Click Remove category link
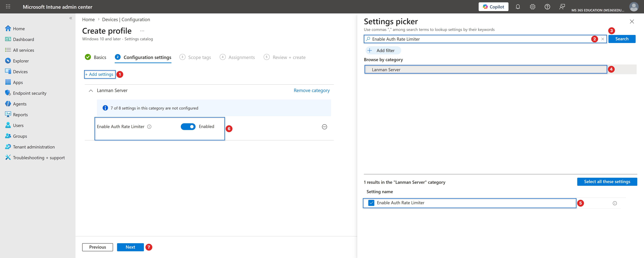The width and height of the screenshot is (644, 258). coord(311,90)
